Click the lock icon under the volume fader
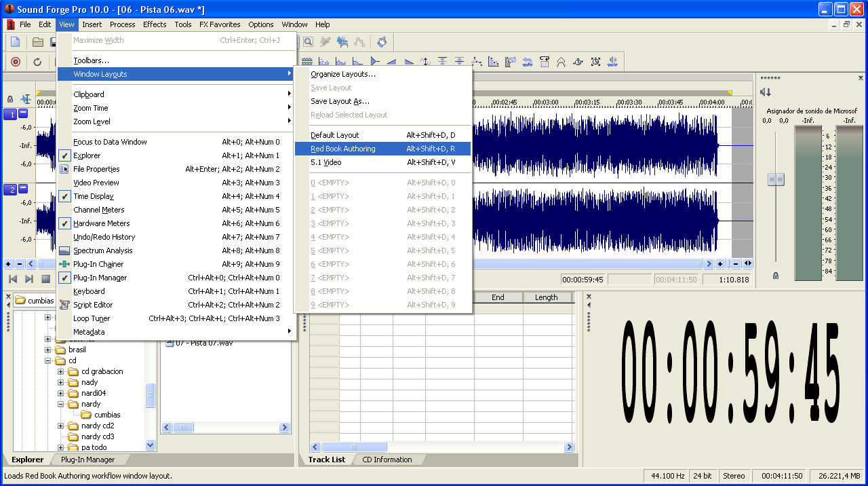This screenshot has height=486, width=868. (x=776, y=276)
